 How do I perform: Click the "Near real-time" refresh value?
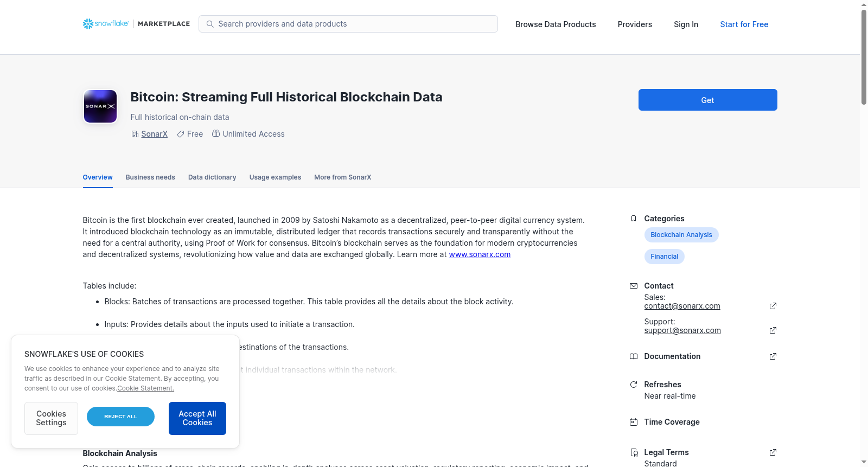pyautogui.click(x=670, y=396)
